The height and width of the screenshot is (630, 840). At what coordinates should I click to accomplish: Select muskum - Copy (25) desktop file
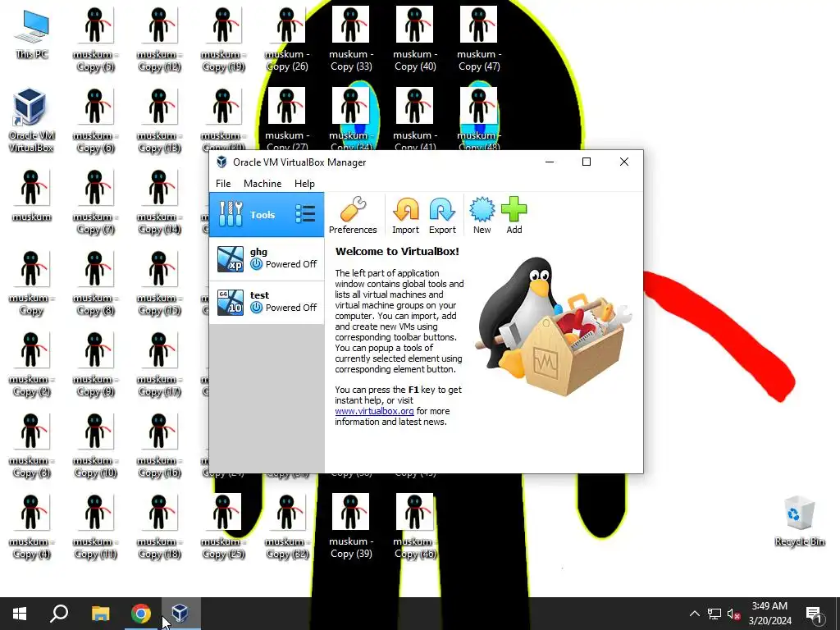point(223,527)
